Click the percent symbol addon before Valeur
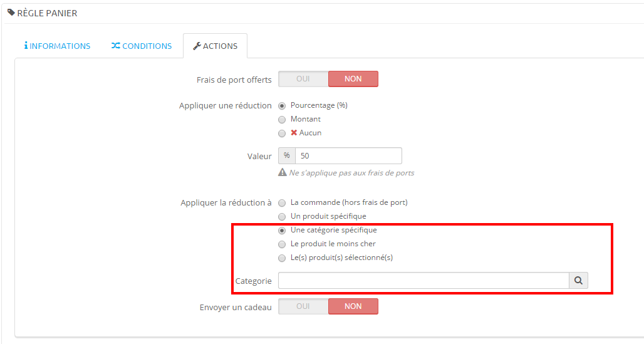The image size is (644, 344). [x=287, y=155]
